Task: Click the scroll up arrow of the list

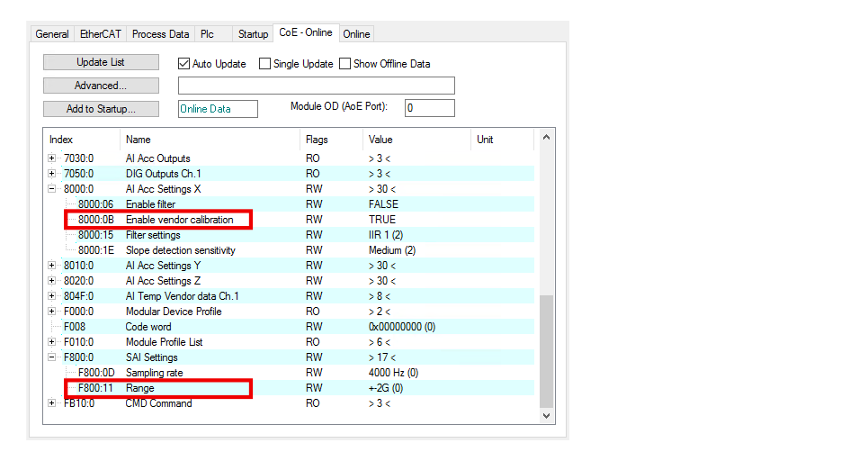Action: tap(546, 138)
